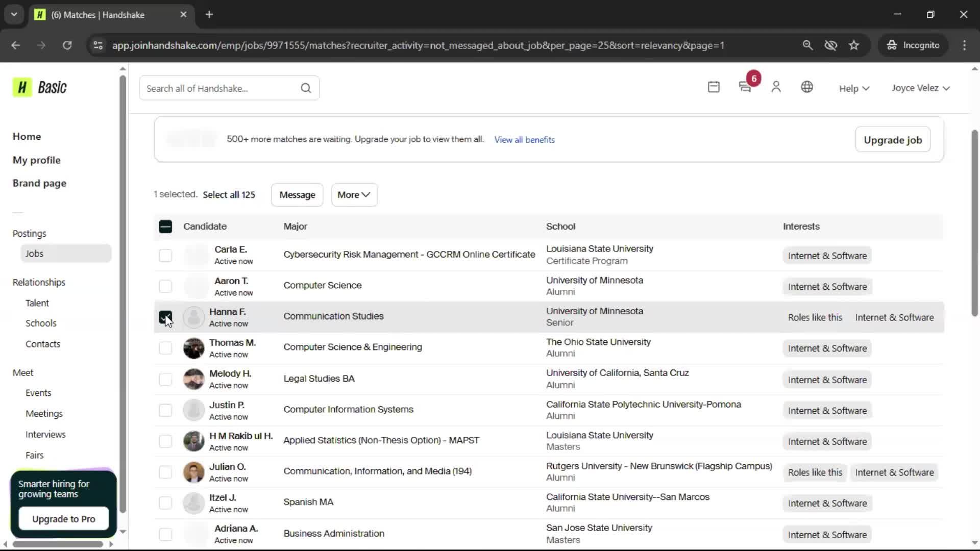Click Hanna F. avatar placeholder

click(194, 317)
